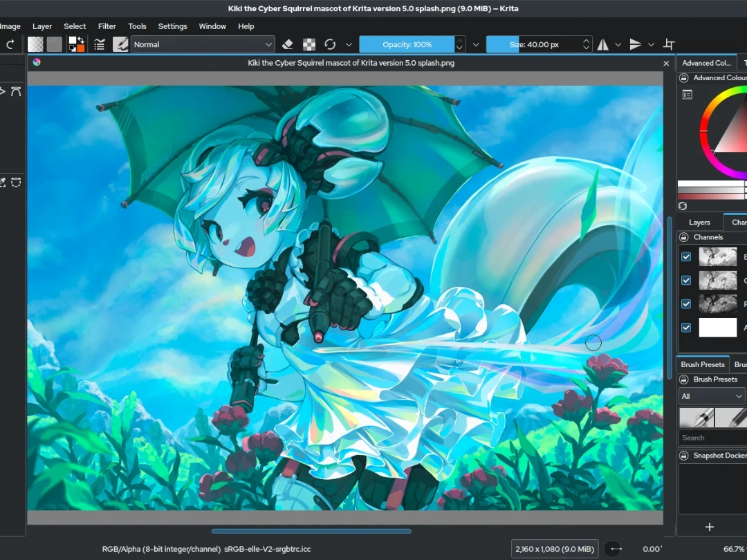This screenshot has height=560, width=747.
Task: Open the Help menu
Action: 246,26
